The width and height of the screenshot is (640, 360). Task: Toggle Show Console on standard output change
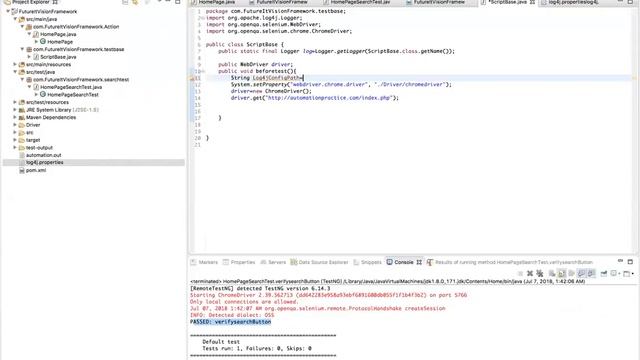pos(581,273)
